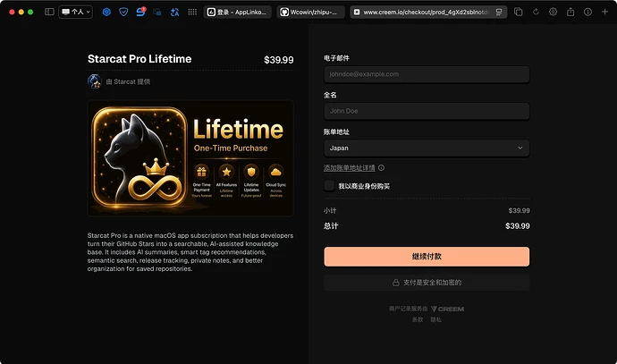Click 添加账单地址详情 link
617x364 pixels.
[x=349, y=167]
